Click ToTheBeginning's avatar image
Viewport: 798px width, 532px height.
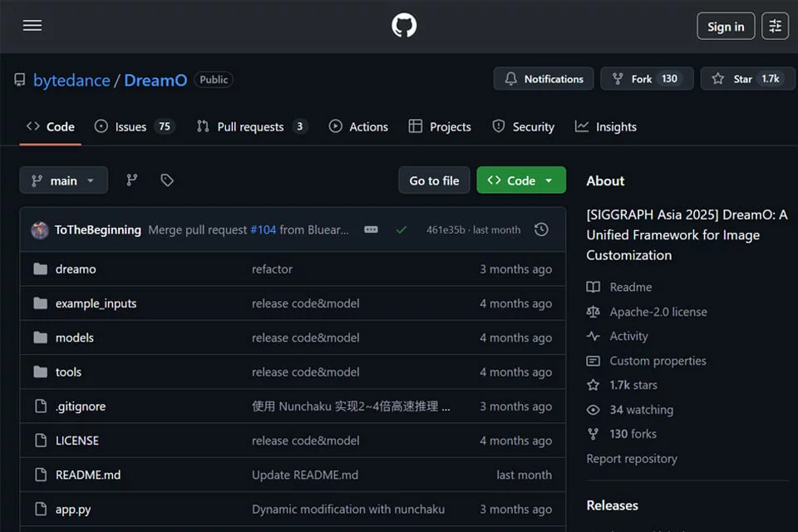pos(40,230)
